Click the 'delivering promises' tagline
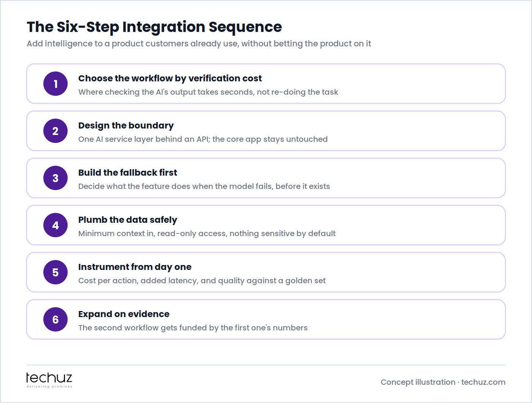 49,386
